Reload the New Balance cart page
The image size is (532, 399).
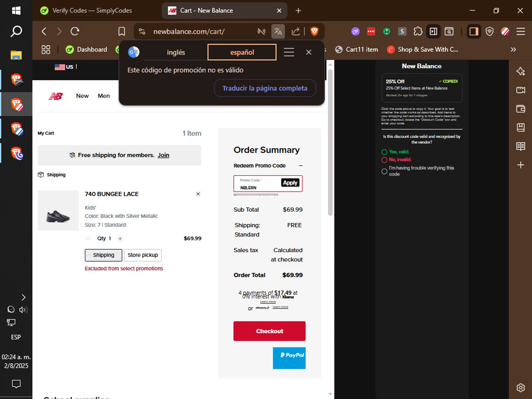pos(75,32)
